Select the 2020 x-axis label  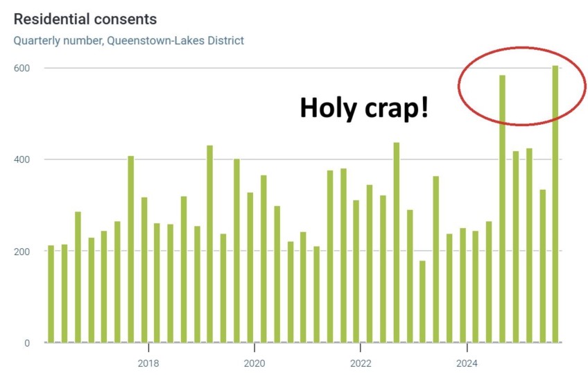click(x=254, y=363)
